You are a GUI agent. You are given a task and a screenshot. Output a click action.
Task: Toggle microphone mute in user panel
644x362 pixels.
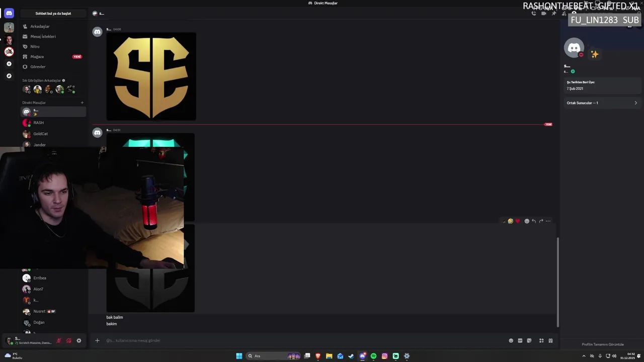(59, 340)
